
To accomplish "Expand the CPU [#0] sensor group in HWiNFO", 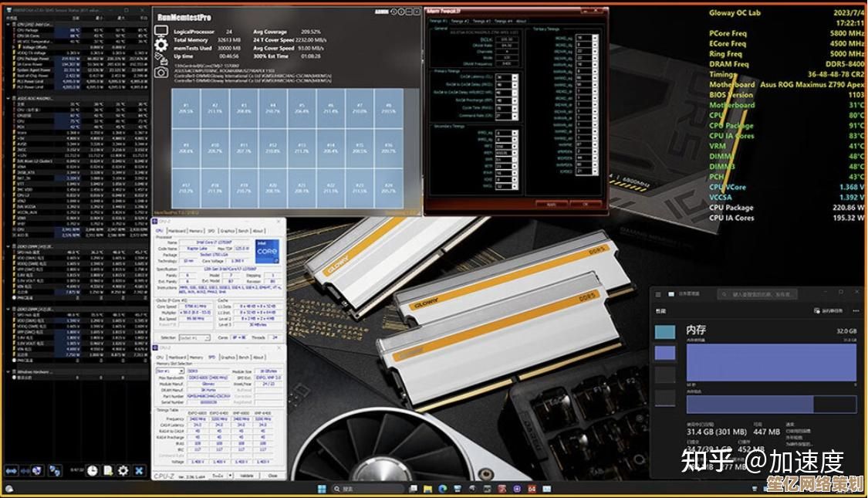I will click(x=8, y=25).
